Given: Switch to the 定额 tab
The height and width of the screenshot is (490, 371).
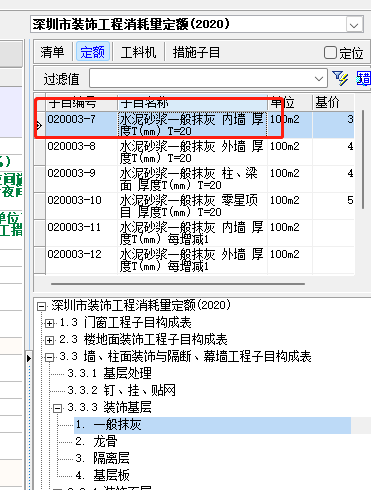Looking at the screenshot, I should click(93, 52).
